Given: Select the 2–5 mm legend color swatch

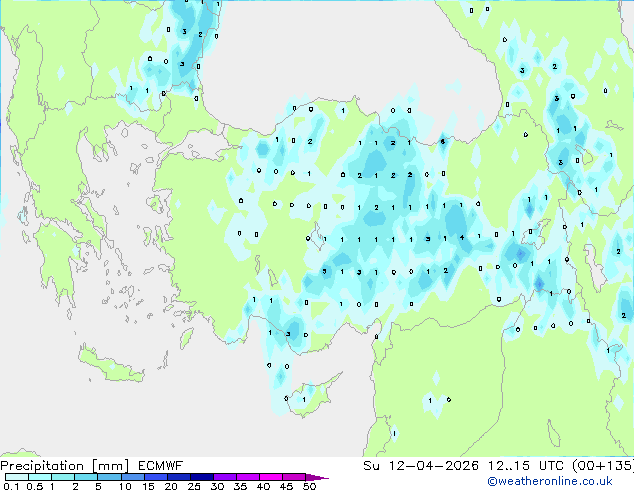Looking at the screenshot, I should pyautogui.click(x=86, y=477).
